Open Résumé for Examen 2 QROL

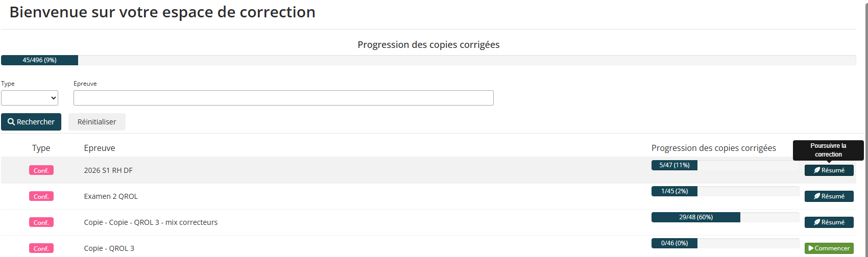click(x=829, y=196)
